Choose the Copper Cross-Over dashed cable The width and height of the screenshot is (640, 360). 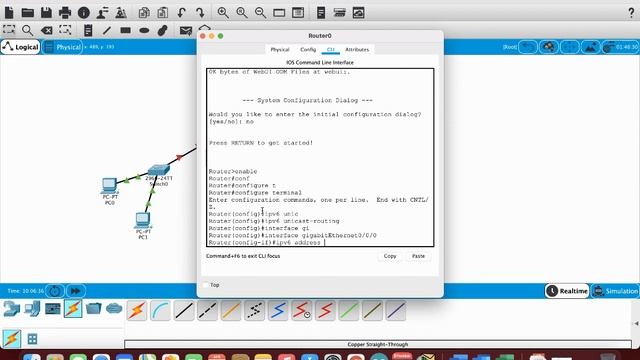tap(207, 311)
